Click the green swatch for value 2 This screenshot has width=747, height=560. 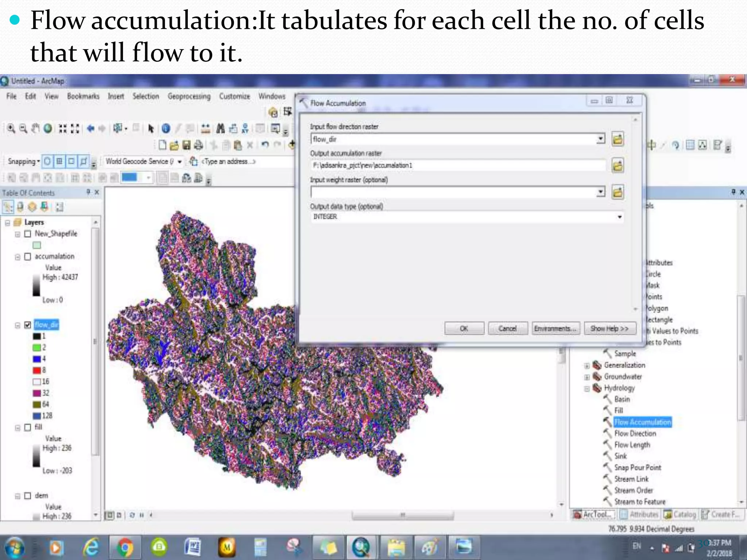pos(37,347)
